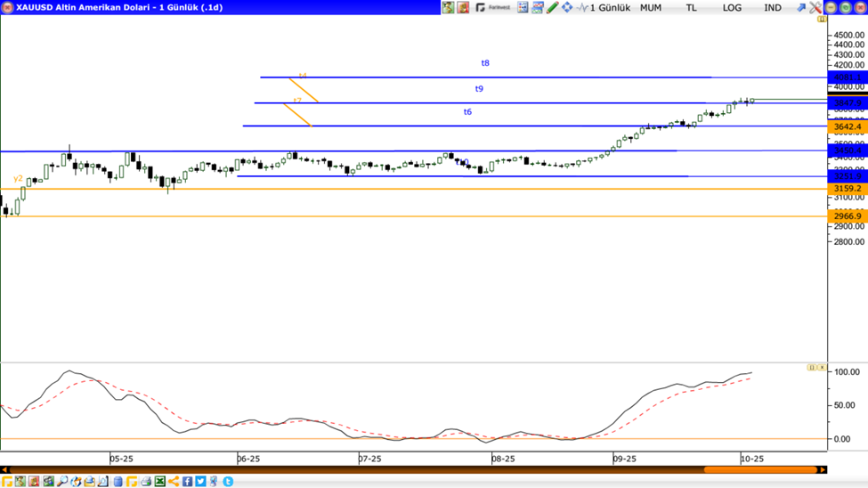Screen dimensions: 868x488
Task: Click the right arrow of time scrollbar
Action: click(x=823, y=469)
